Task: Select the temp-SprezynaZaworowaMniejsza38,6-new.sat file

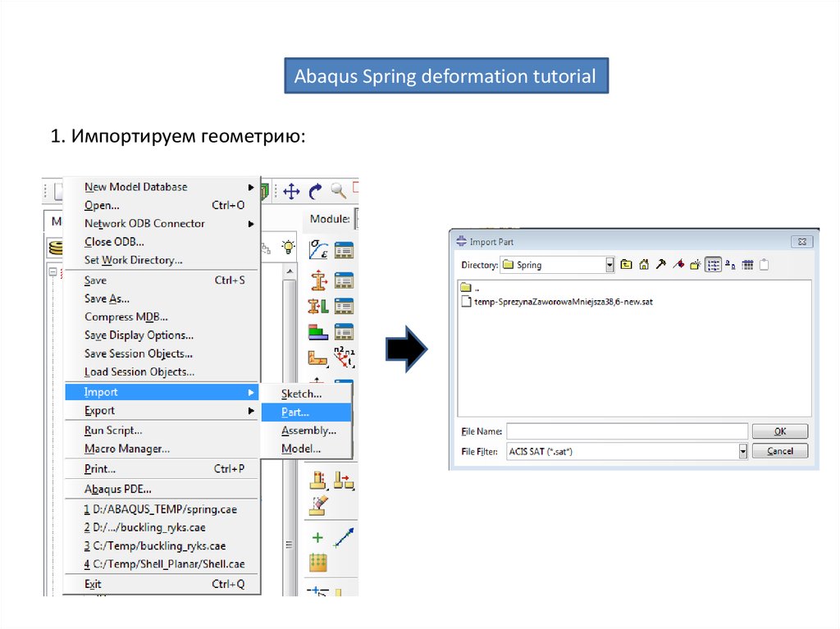Action: tap(558, 302)
